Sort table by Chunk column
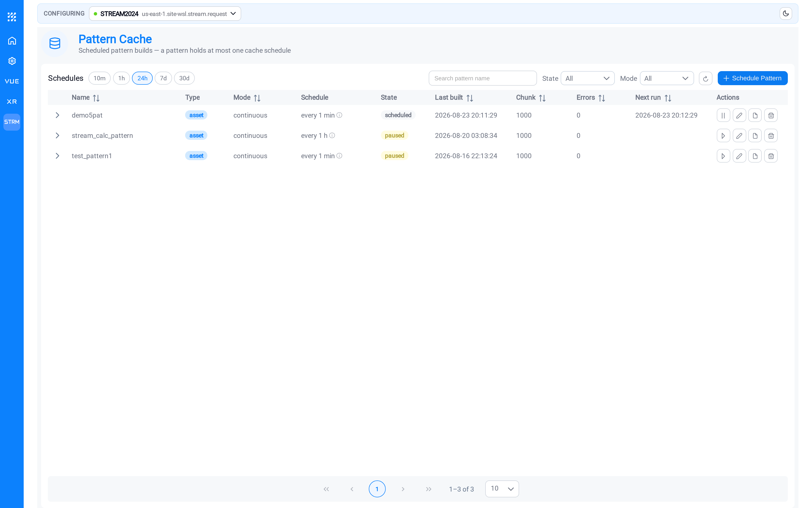The width and height of the screenshot is (812, 508). [542, 98]
